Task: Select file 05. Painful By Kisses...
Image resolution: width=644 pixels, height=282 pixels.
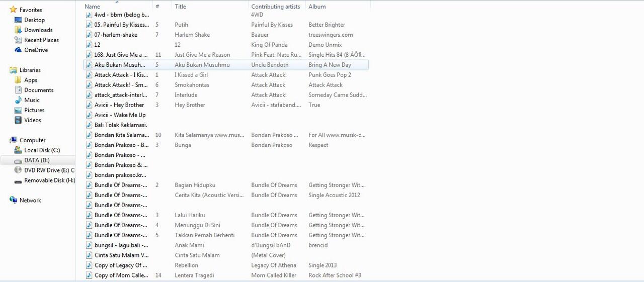Action: [x=122, y=25]
